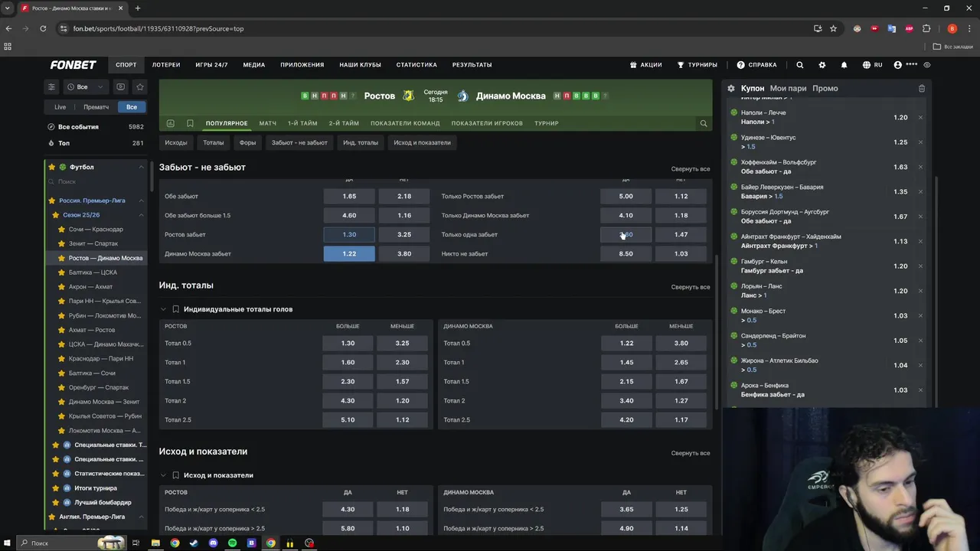The height and width of the screenshot is (551, 980).
Task: Toggle the favorite star for Итоги турнира
Action: (x=55, y=488)
